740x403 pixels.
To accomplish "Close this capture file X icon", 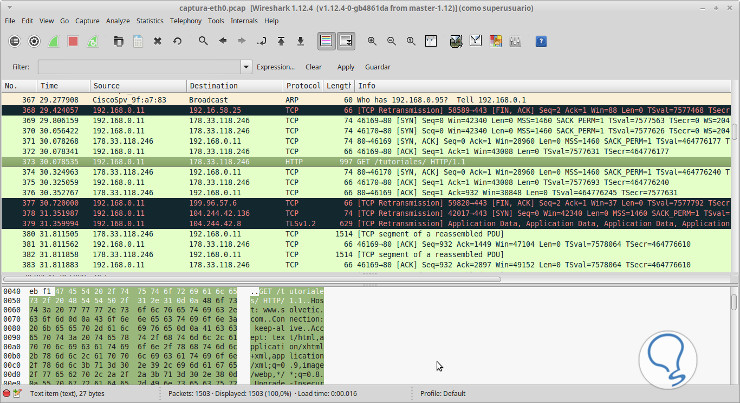I will point(158,42).
